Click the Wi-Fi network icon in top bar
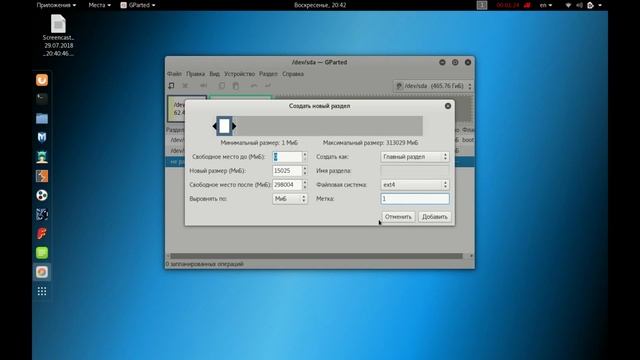This screenshot has width=640, height=360. [x=568, y=5]
